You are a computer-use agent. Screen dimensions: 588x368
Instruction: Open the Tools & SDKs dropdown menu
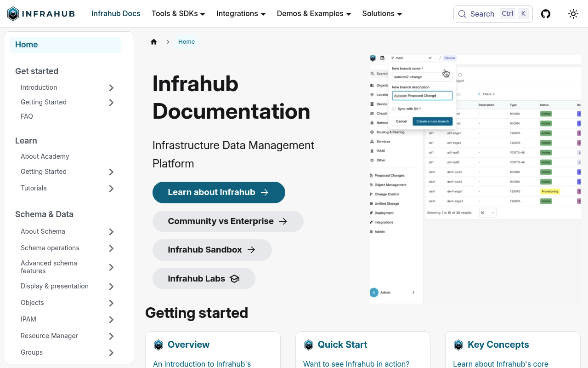179,14
